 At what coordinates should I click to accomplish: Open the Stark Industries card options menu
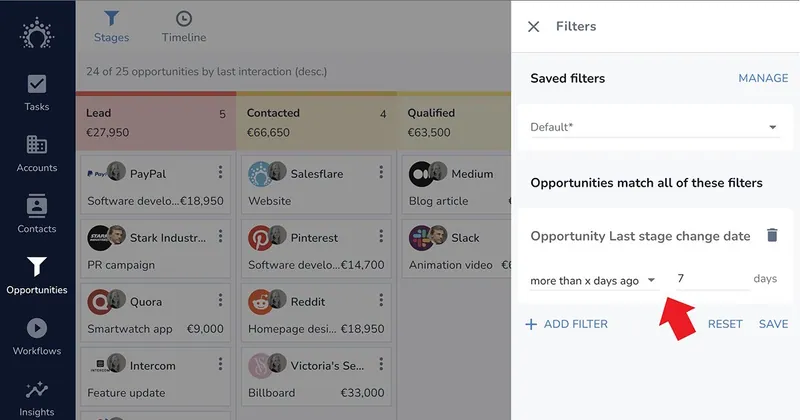220,236
